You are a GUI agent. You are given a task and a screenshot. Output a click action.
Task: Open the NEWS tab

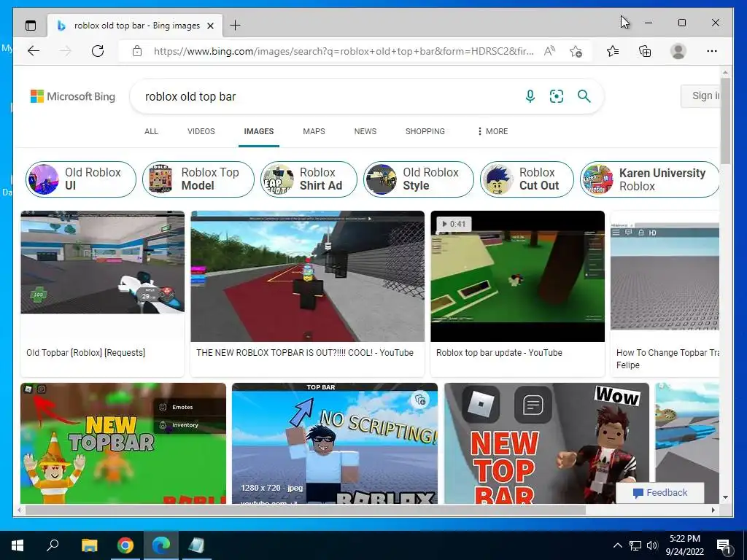365,131
